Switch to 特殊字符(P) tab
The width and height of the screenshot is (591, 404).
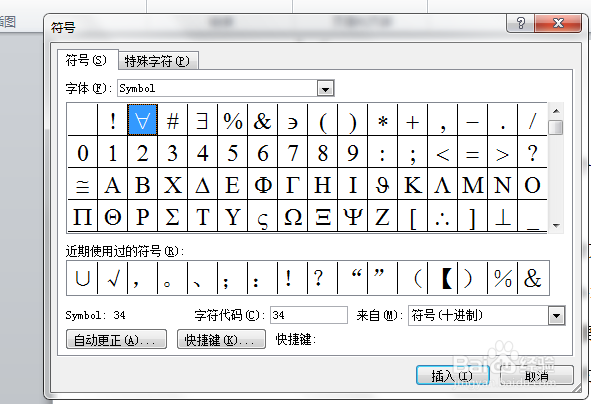click(158, 61)
